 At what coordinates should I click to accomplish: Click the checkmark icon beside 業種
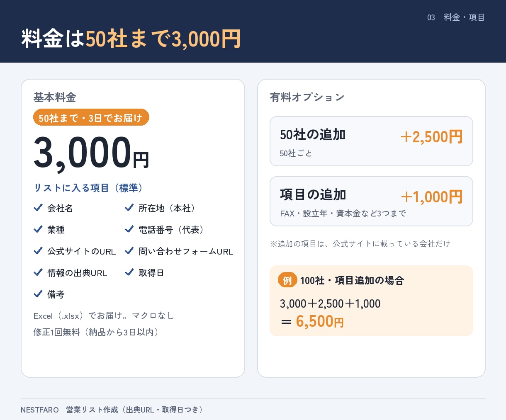38,229
